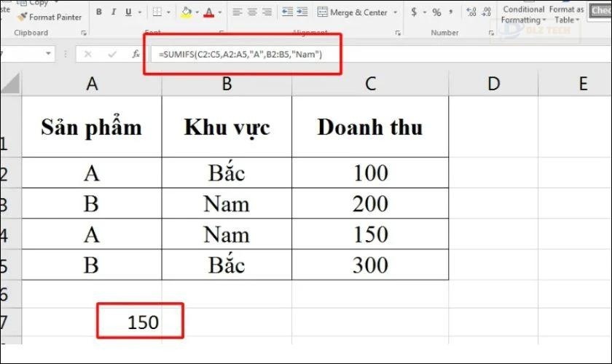The height and width of the screenshot is (364, 612).
Task: Select column D header
Action: 493,84
